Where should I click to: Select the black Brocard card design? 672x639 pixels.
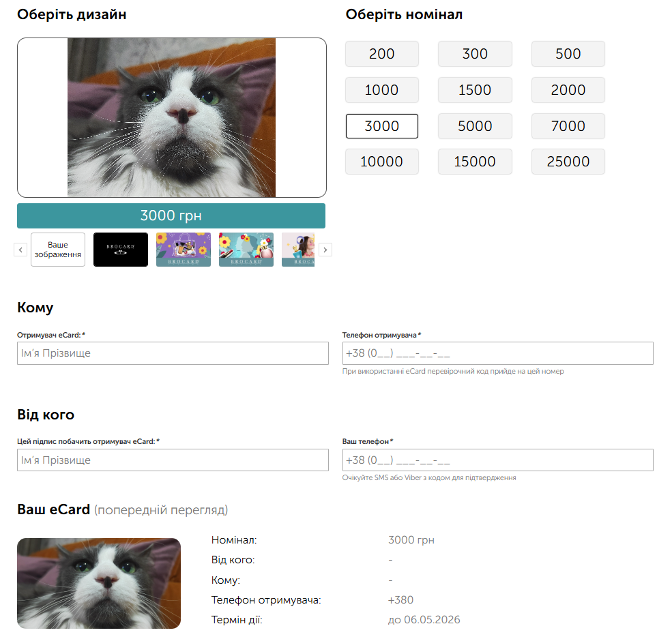[121, 250]
